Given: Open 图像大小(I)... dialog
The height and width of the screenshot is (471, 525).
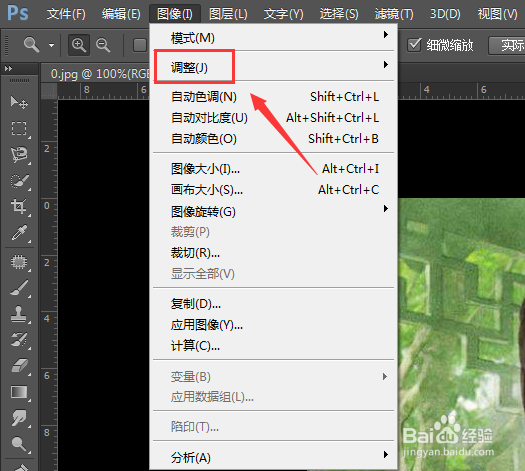Looking at the screenshot, I should point(274,169).
